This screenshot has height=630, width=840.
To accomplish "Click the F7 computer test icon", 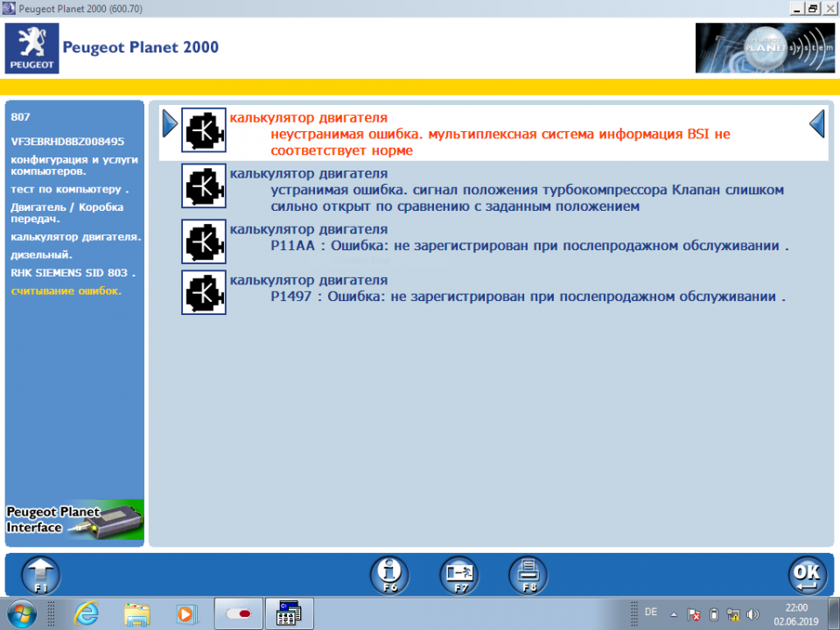I will 458,575.
